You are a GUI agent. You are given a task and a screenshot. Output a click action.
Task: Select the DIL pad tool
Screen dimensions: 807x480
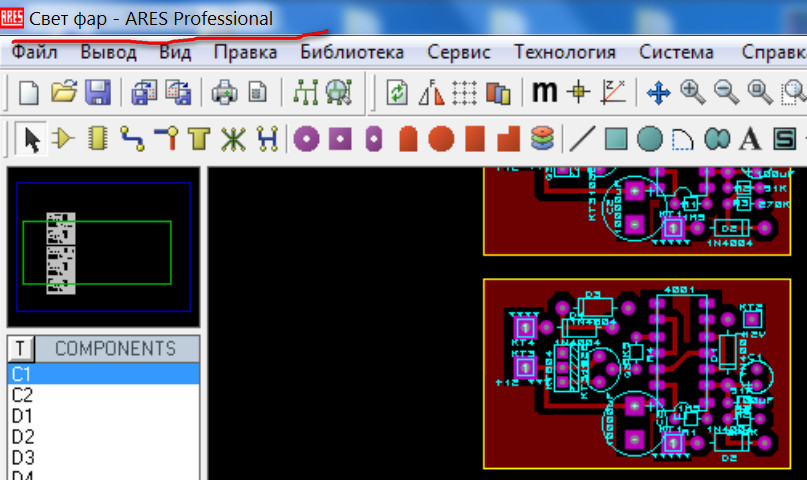[x=374, y=139]
